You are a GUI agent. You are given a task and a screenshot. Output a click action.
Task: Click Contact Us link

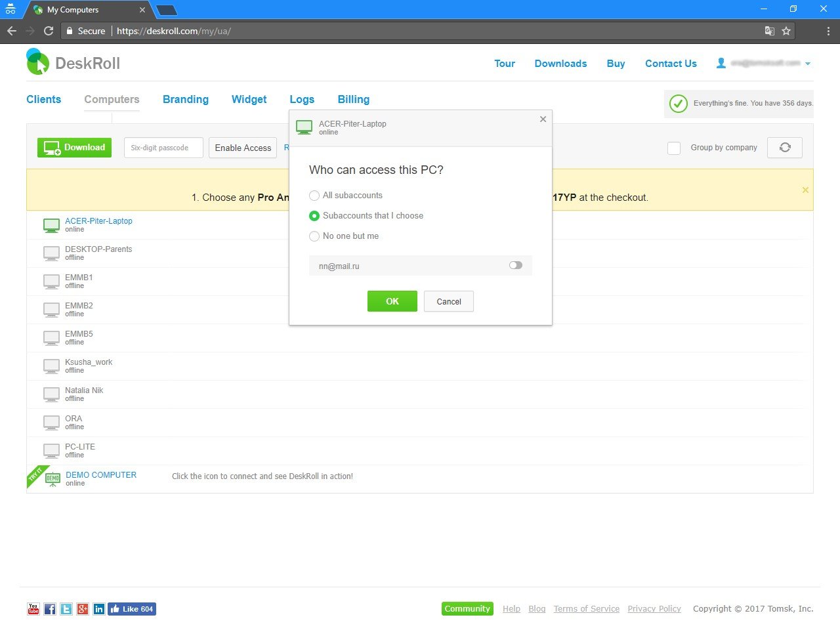point(671,64)
